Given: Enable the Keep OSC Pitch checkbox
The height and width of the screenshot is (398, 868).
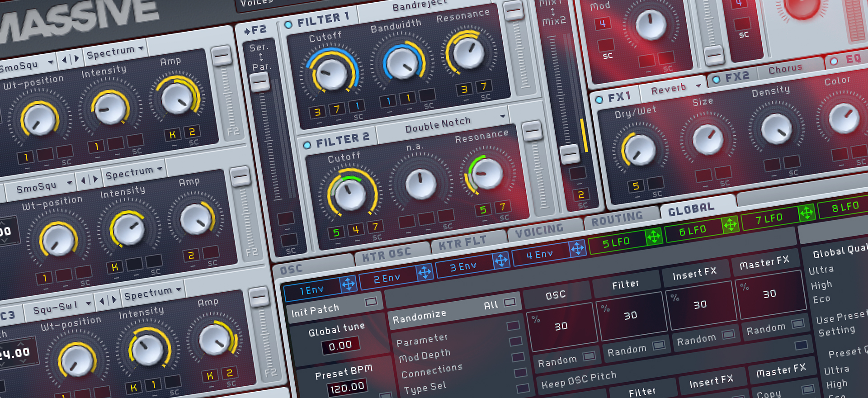Looking at the screenshot, I should (x=801, y=346).
